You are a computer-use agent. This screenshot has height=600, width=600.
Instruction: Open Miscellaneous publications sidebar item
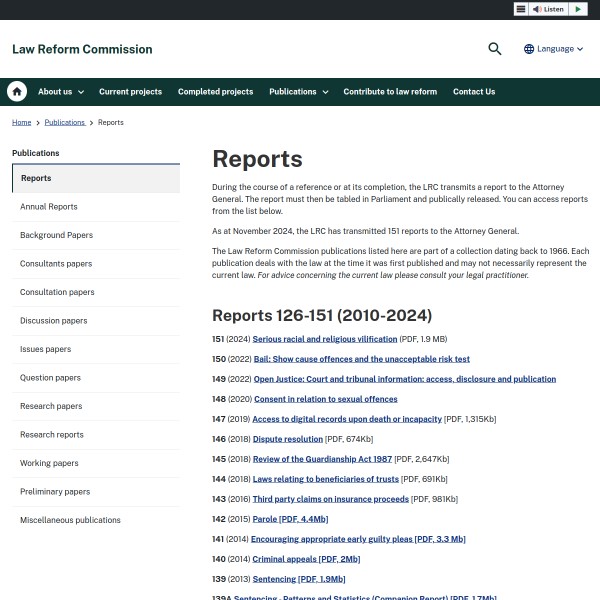(70, 520)
